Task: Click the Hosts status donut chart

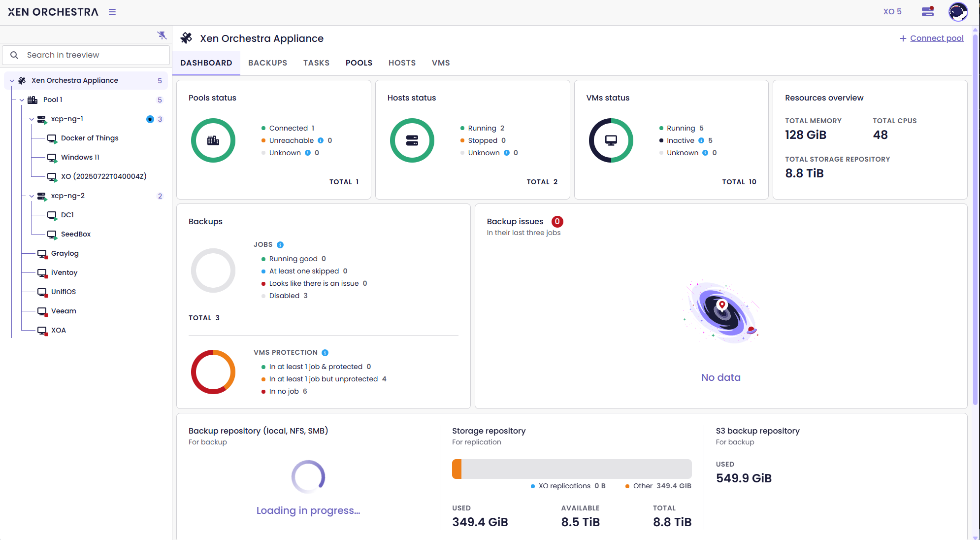Action: coord(412,140)
